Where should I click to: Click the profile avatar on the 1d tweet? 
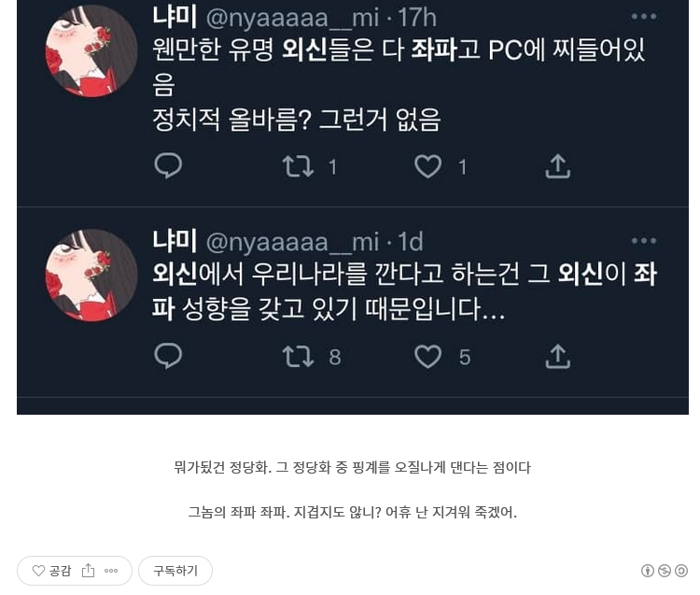coord(91,276)
